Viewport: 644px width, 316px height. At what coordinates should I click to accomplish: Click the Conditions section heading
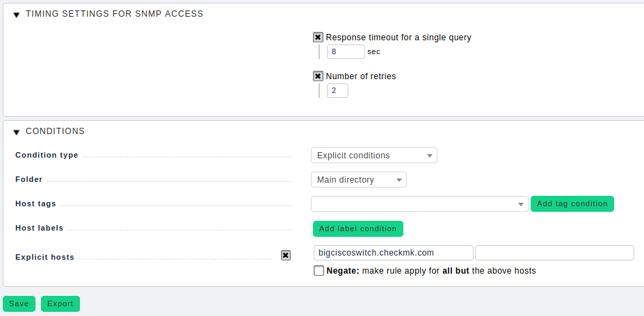[55, 131]
